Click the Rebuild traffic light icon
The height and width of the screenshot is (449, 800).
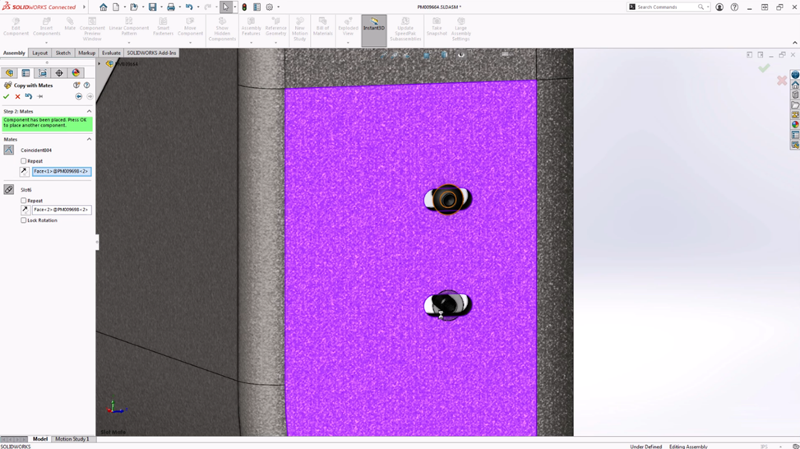pyautogui.click(x=244, y=7)
